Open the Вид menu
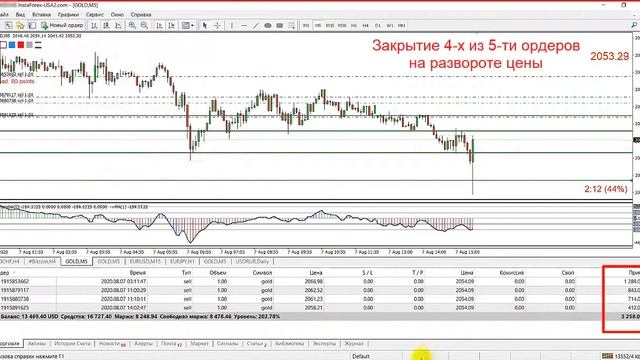The image size is (640, 360). tap(20, 15)
